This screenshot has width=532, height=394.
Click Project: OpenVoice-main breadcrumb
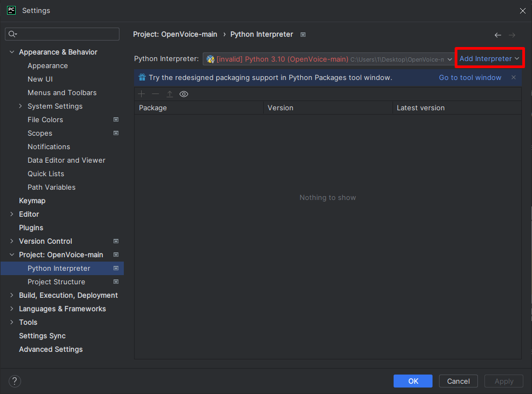click(x=175, y=34)
